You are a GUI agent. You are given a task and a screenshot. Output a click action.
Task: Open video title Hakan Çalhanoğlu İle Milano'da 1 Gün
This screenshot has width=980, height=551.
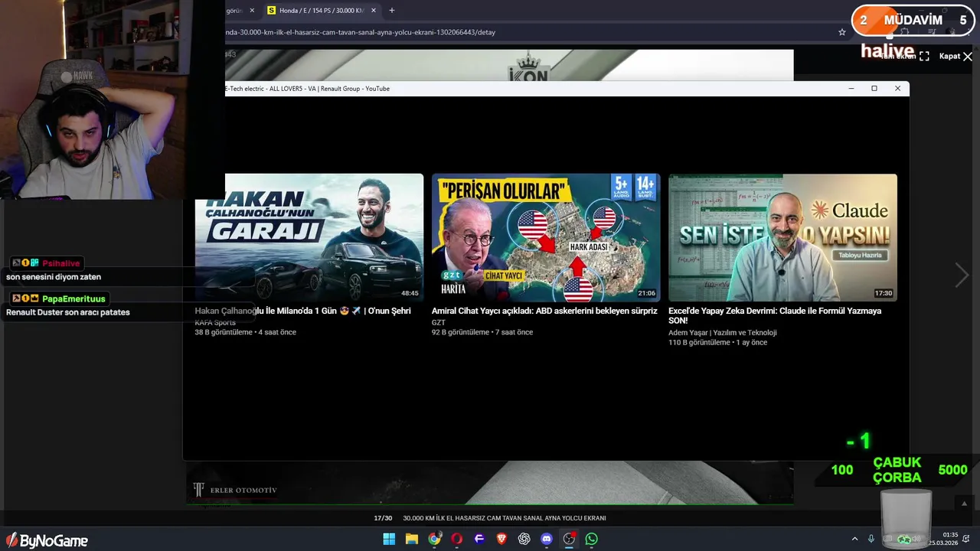[302, 311]
